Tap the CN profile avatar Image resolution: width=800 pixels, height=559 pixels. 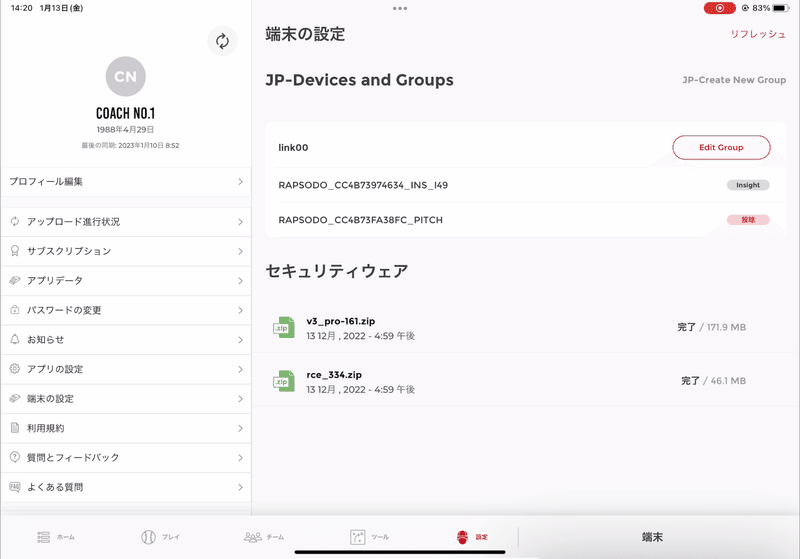pos(126,77)
